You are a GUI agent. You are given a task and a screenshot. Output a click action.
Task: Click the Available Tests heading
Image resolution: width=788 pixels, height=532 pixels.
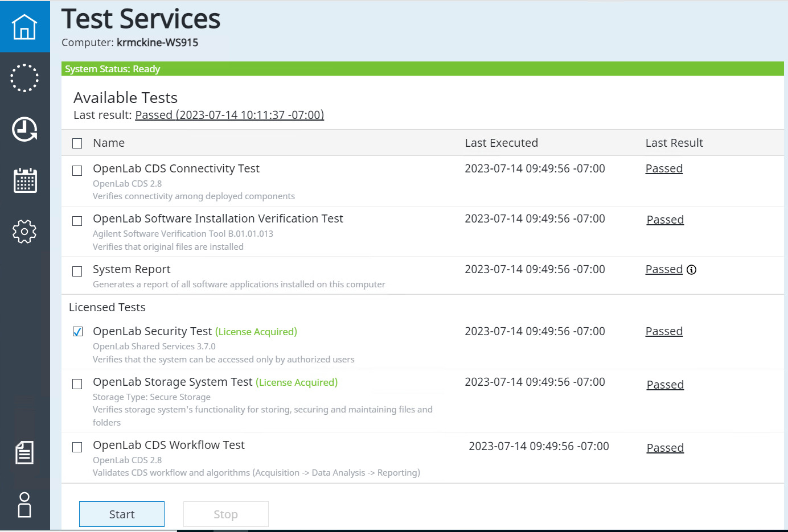(125, 98)
